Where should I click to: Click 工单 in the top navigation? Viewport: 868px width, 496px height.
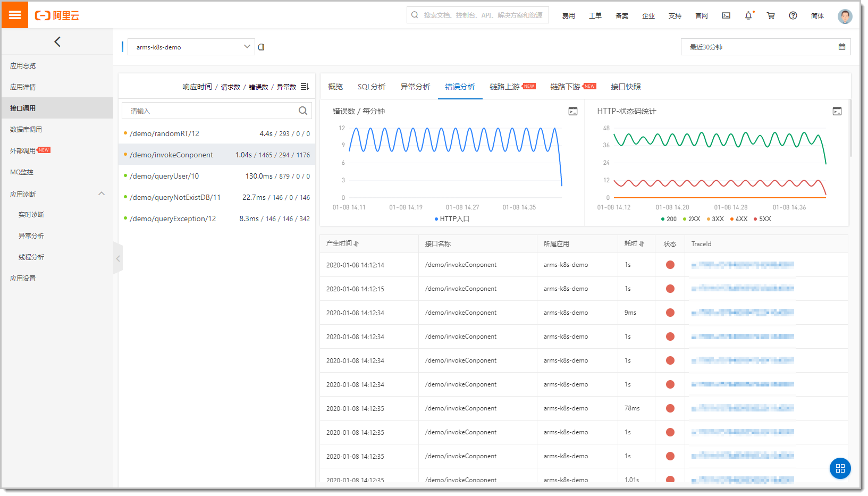coord(595,16)
